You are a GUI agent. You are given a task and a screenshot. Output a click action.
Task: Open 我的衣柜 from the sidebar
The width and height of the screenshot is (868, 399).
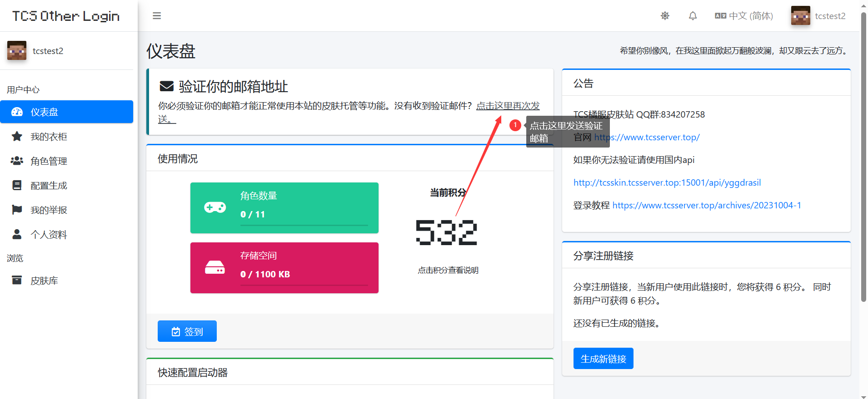[x=49, y=137]
